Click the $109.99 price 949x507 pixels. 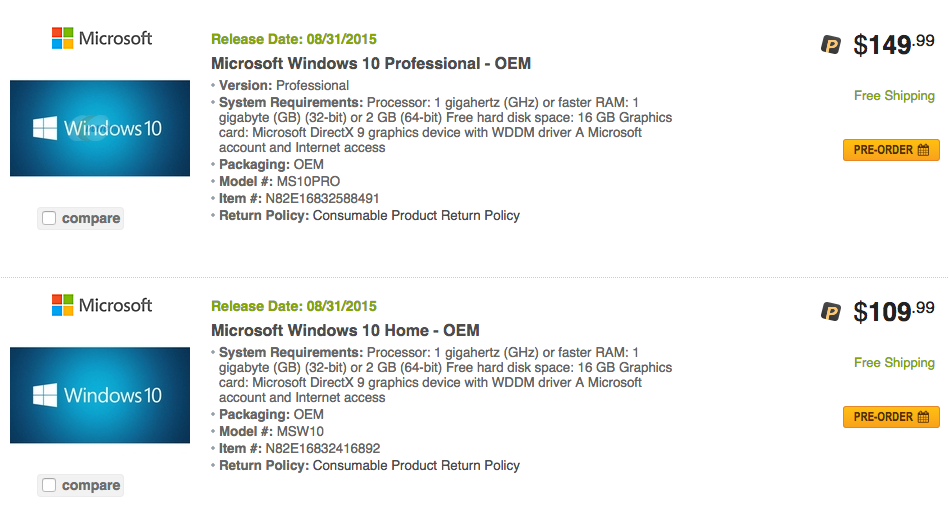tap(893, 312)
